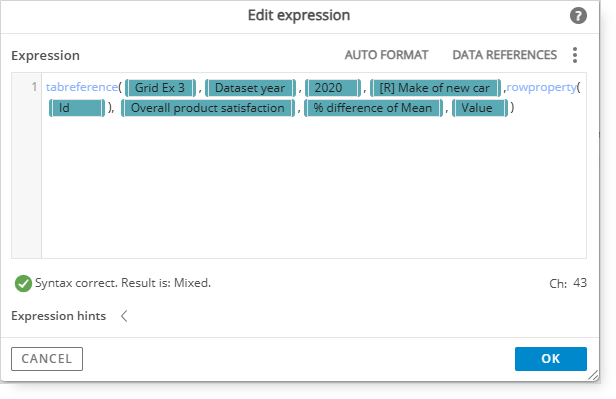Select the Overall product satisfaction token
Screen dimensions: 616x399
click(x=208, y=108)
